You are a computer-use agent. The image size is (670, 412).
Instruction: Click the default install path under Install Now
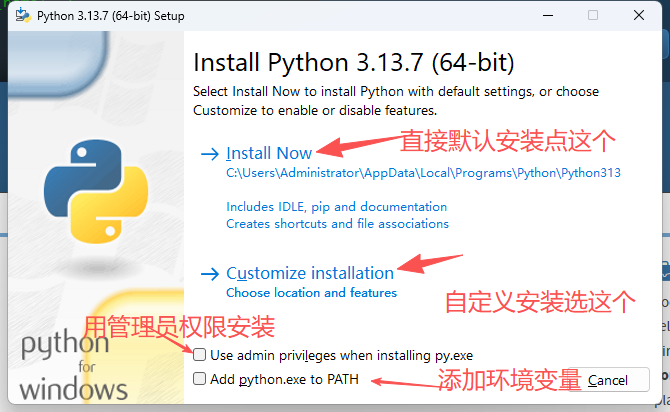point(423,173)
